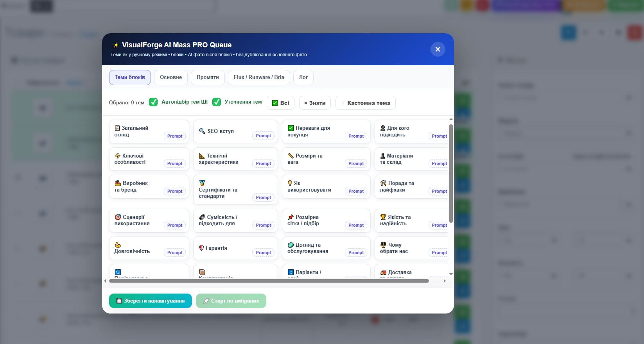Click the target icon on Сценарії використання card

pyautogui.click(x=118, y=217)
